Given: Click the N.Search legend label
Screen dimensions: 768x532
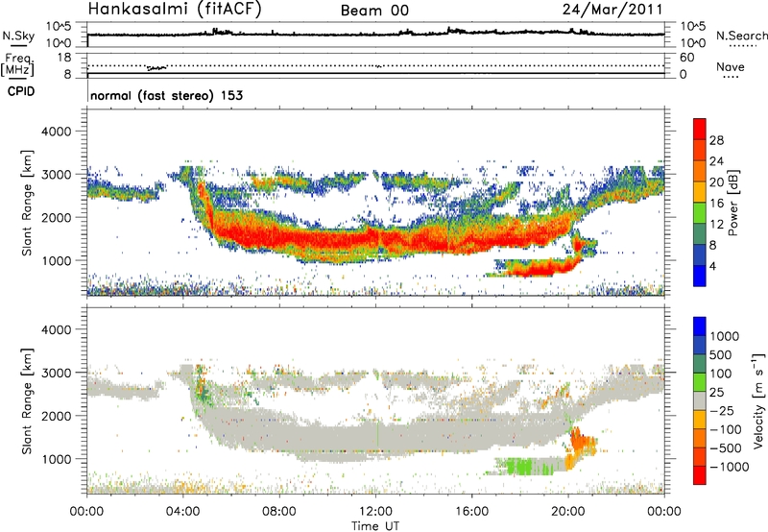Looking at the screenshot, I should coord(741,36).
